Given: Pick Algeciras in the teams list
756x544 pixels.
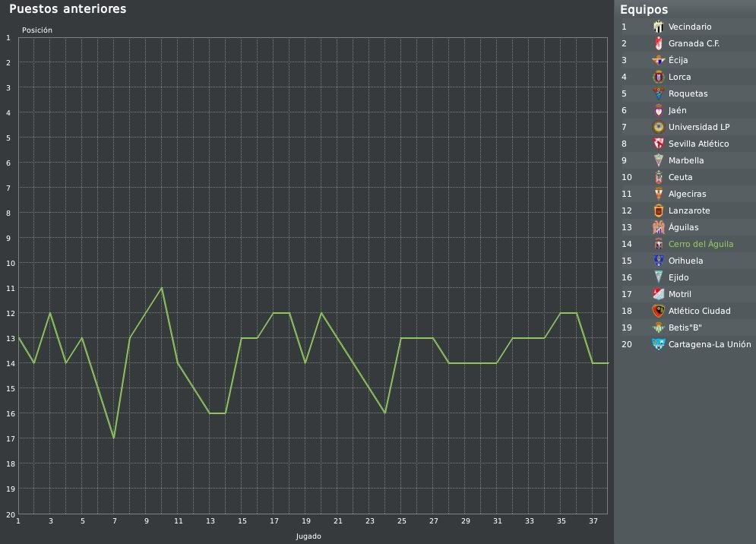Looking at the screenshot, I should (x=687, y=194).
